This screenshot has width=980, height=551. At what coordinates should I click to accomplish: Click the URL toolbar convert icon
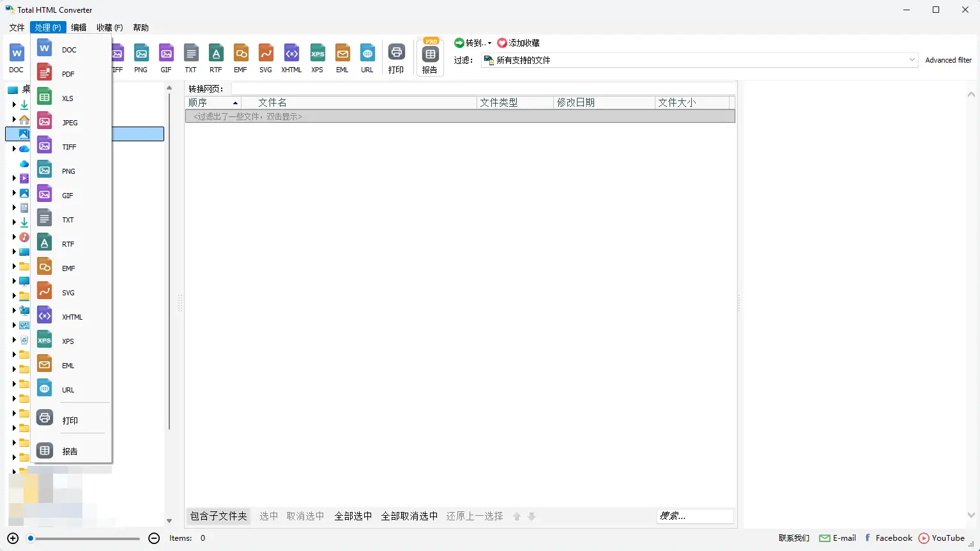point(367,58)
